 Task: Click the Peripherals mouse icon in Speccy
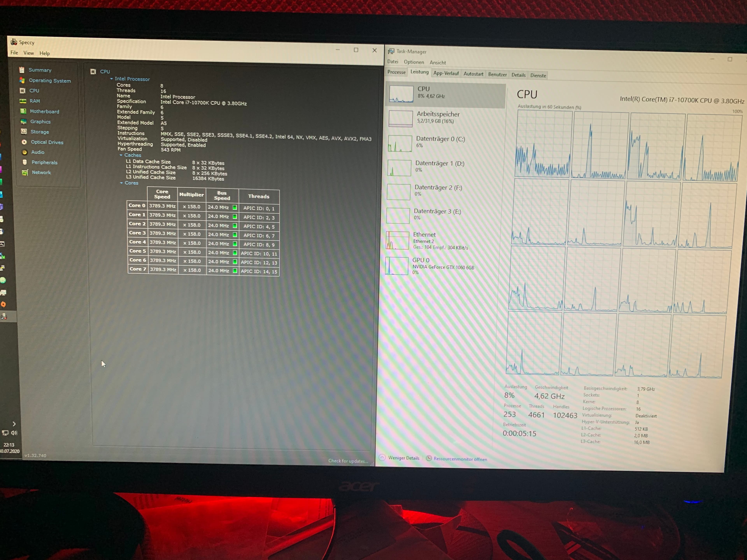point(25,162)
